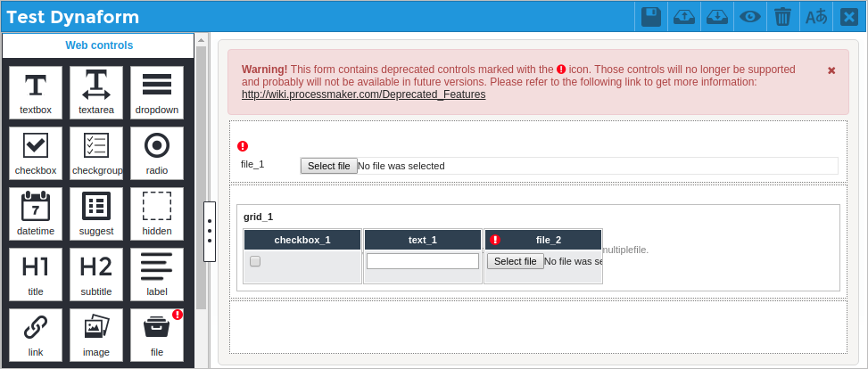Click the Web controls tab header
Image resolution: width=868 pixels, height=369 pixels.
click(x=99, y=45)
